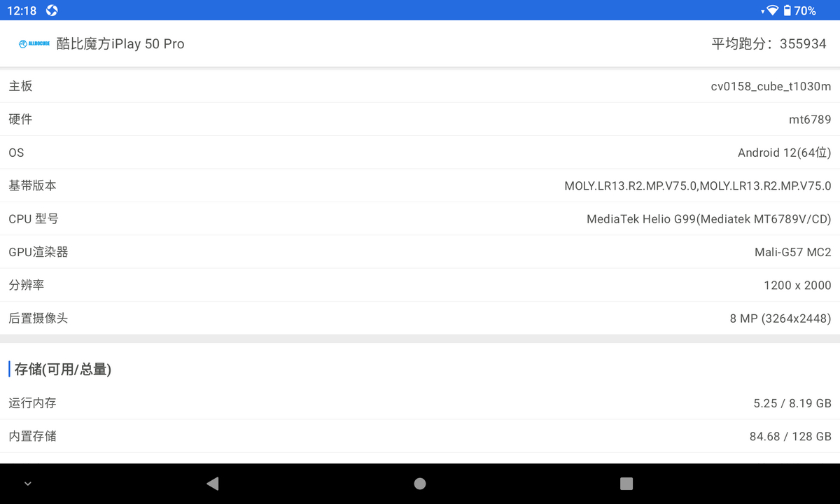Screen dimensions: 840x504
Task: Tap the 分辨率 1200 x 2000 row
Action: (x=420, y=285)
